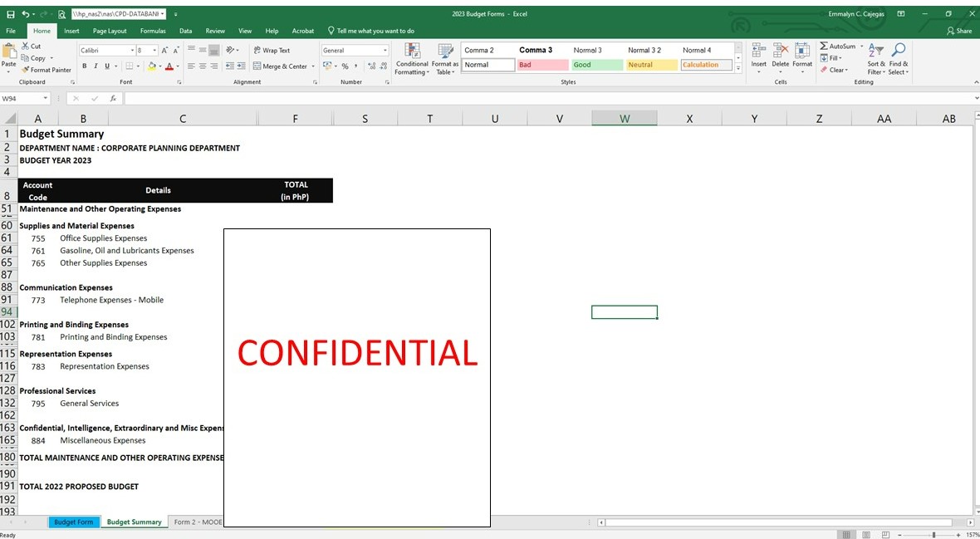Toggle Wrap Text
This screenshot has height=539, width=980.
272,51
